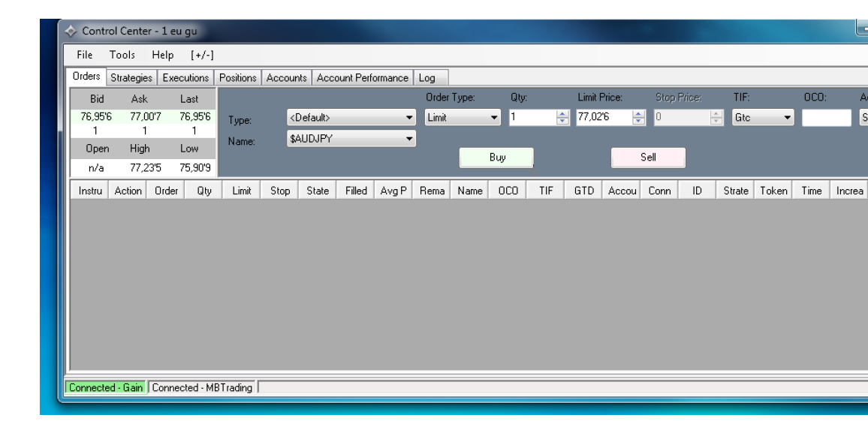This screenshot has height=433, width=868.
Task: Sort by the Avg P column header
Action: click(x=393, y=191)
